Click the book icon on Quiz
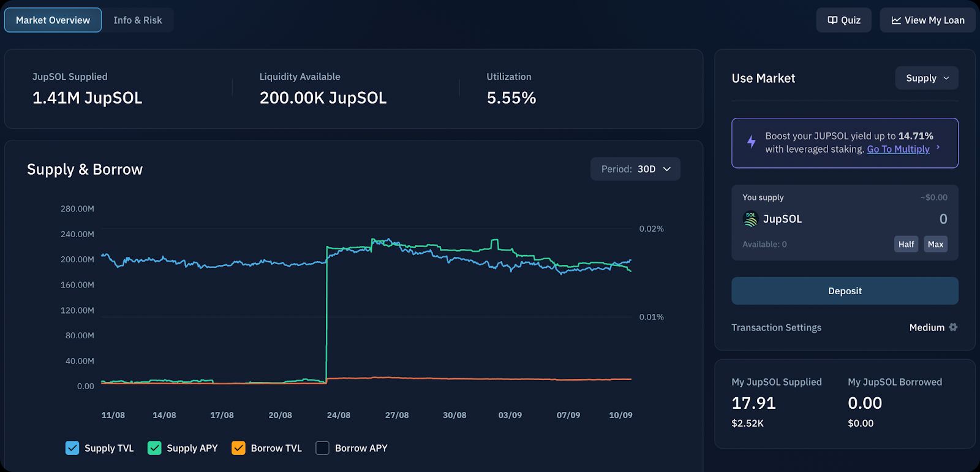This screenshot has width=980, height=472. (x=832, y=20)
